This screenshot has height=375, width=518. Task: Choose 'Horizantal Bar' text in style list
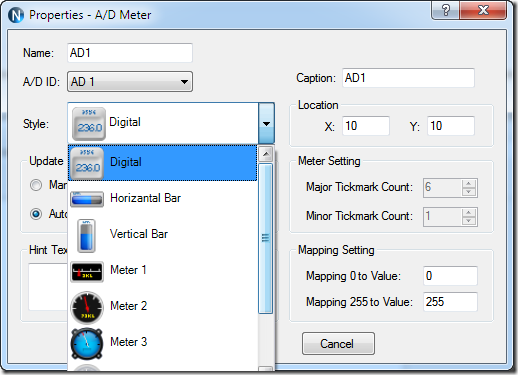(145, 198)
